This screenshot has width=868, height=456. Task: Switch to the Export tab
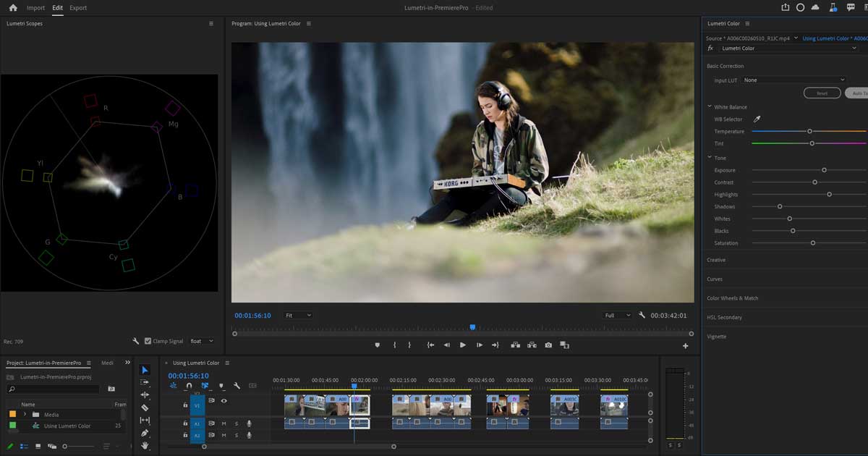click(x=78, y=8)
